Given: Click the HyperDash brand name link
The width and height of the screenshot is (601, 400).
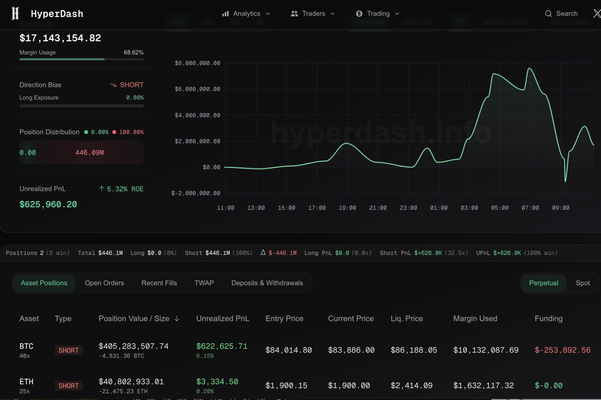Looking at the screenshot, I should 57,14.
